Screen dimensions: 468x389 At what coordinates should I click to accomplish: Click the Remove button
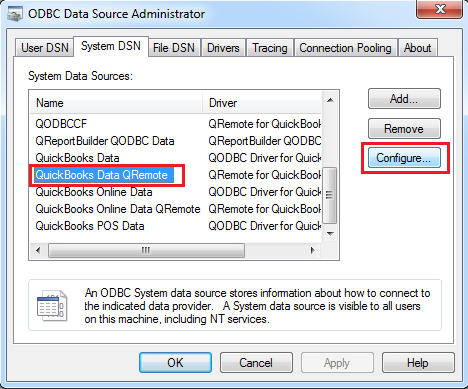coord(404,129)
